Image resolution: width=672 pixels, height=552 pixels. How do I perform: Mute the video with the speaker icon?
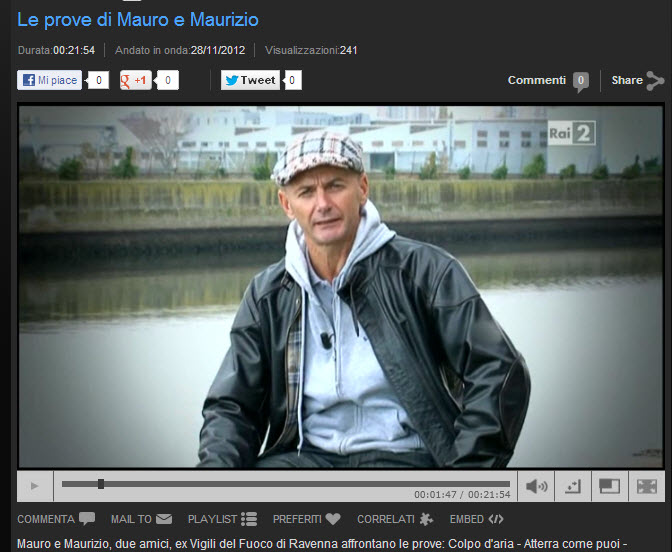coord(537,486)
